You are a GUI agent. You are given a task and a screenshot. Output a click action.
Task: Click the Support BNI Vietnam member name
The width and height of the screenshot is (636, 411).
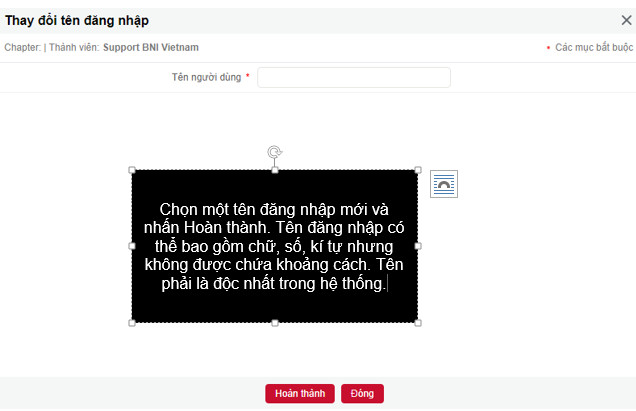[x=151, y=47]
